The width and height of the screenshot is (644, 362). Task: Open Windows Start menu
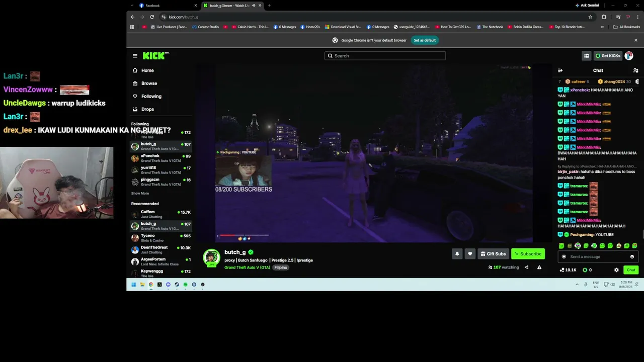coord(133,285)
